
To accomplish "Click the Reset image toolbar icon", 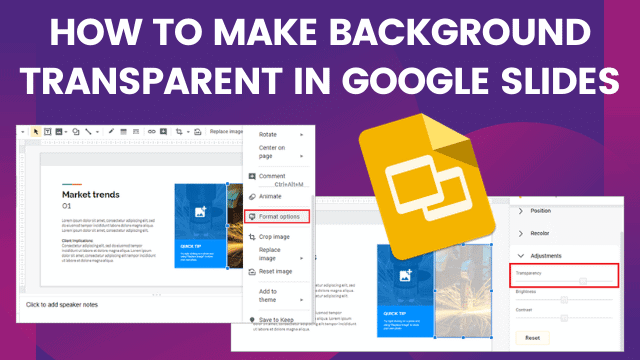I will coord(198,131).
